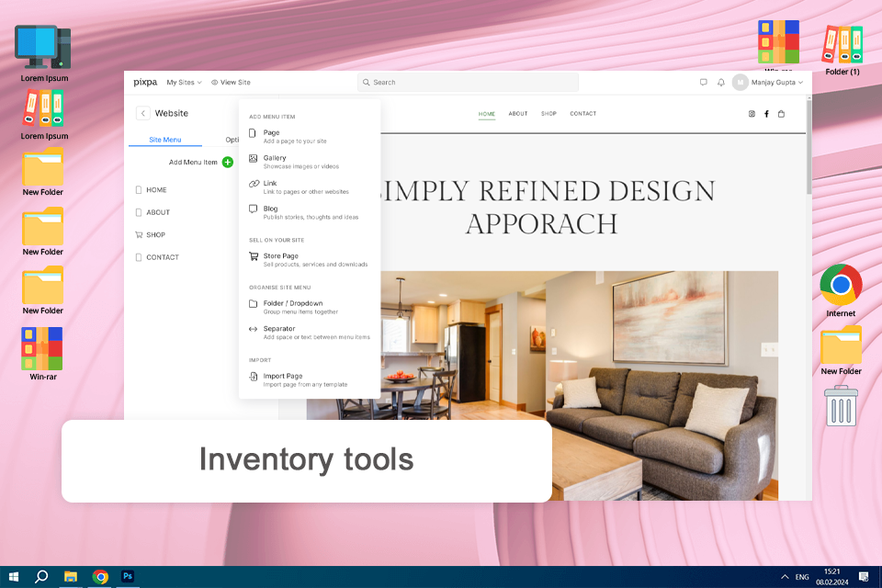Switch to the partially hidden Opti... tab
This screenshot has height=588, width=882.
click(232, 140)
